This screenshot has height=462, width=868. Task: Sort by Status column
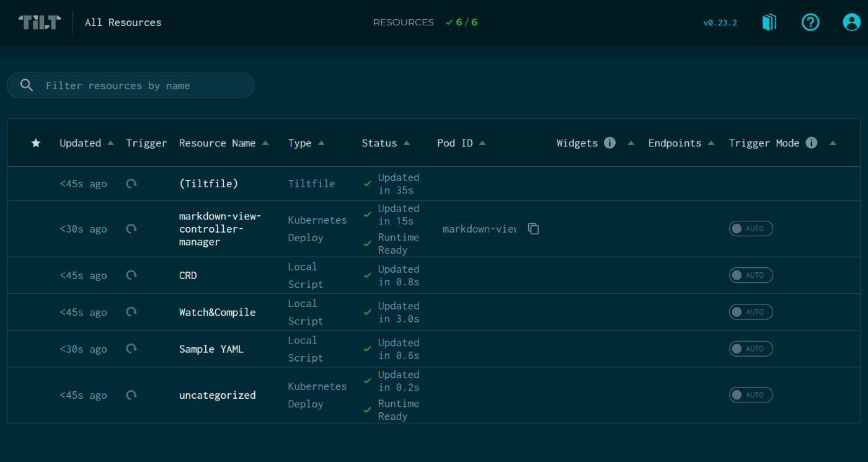(386, 143)
